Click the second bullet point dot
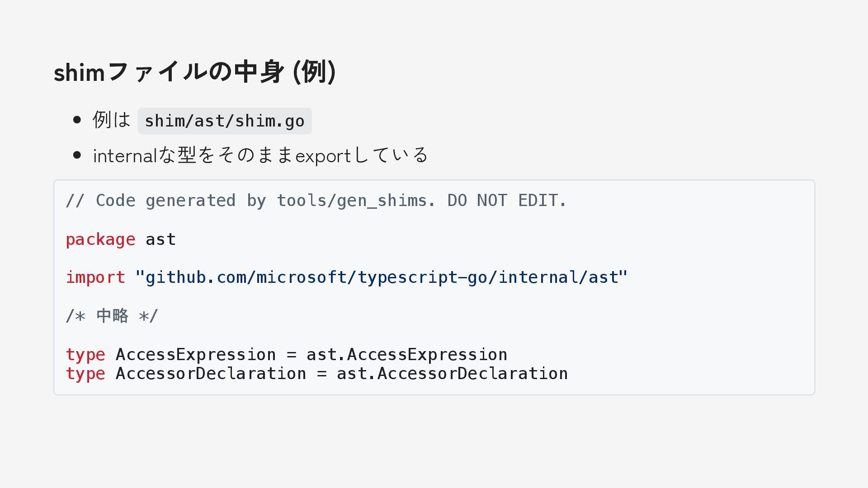The width and height of the screenshot is (868, 488). pyautogui.click(x=77, y=155)
